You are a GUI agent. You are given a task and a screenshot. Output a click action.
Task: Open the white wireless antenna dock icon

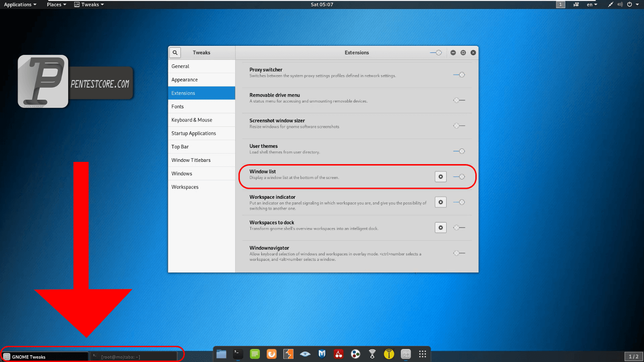tap(372, 354)
